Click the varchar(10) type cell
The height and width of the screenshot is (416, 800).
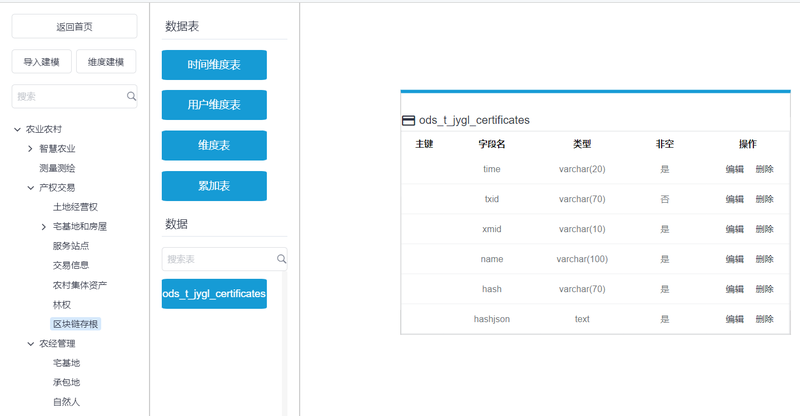[582, 229]
